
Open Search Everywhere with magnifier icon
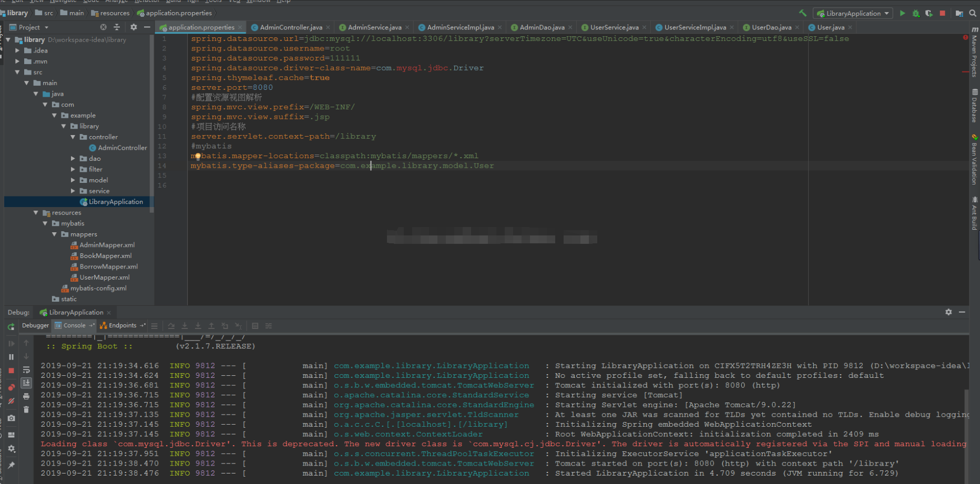(973, 13)
